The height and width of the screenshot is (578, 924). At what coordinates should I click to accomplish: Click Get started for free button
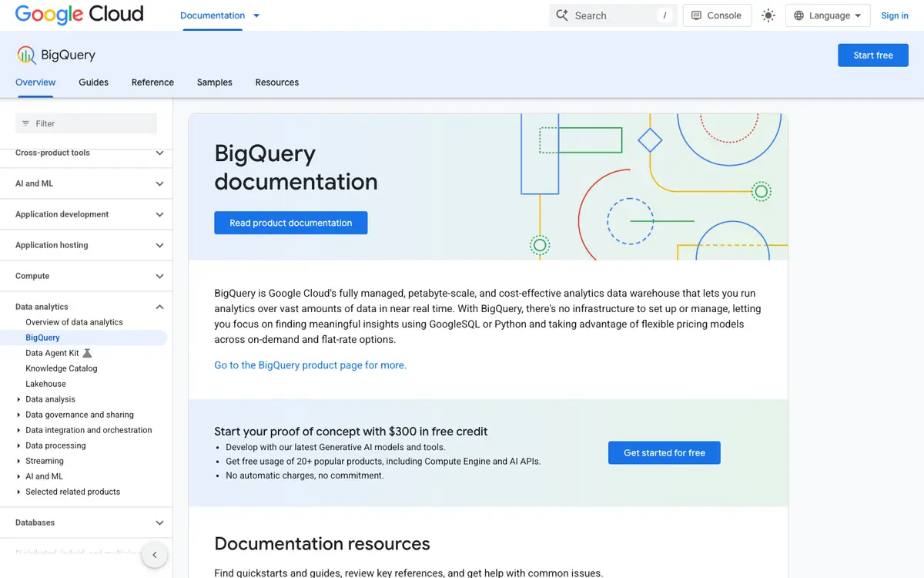pos(665,453)
